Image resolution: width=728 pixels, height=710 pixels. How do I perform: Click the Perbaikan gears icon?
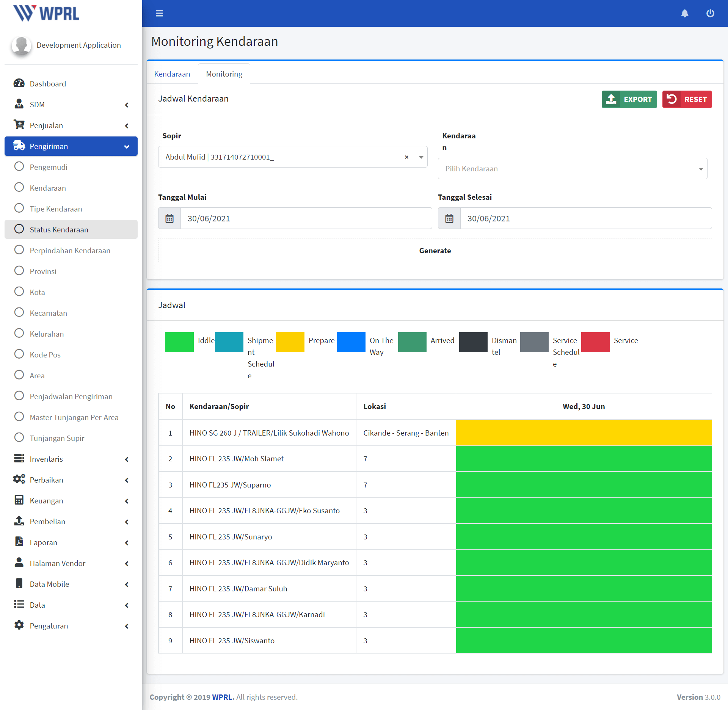pyautogui.click(x=19, y=480)
